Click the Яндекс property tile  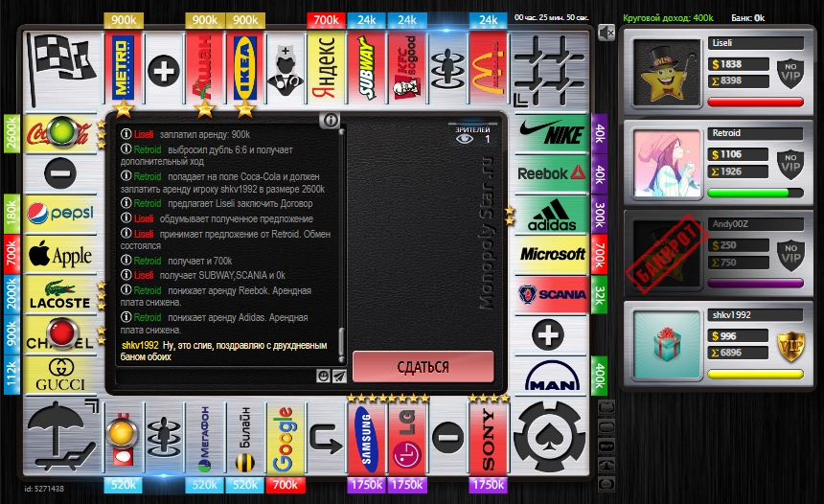324,68
